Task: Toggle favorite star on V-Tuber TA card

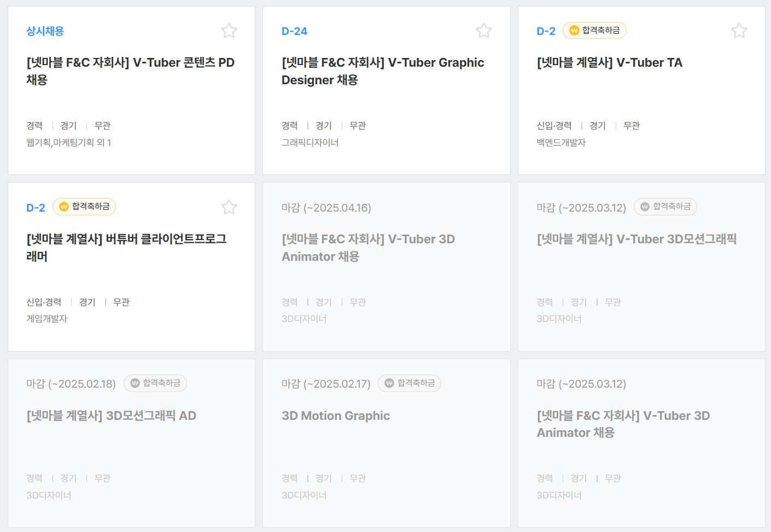Action: point(739,31)
